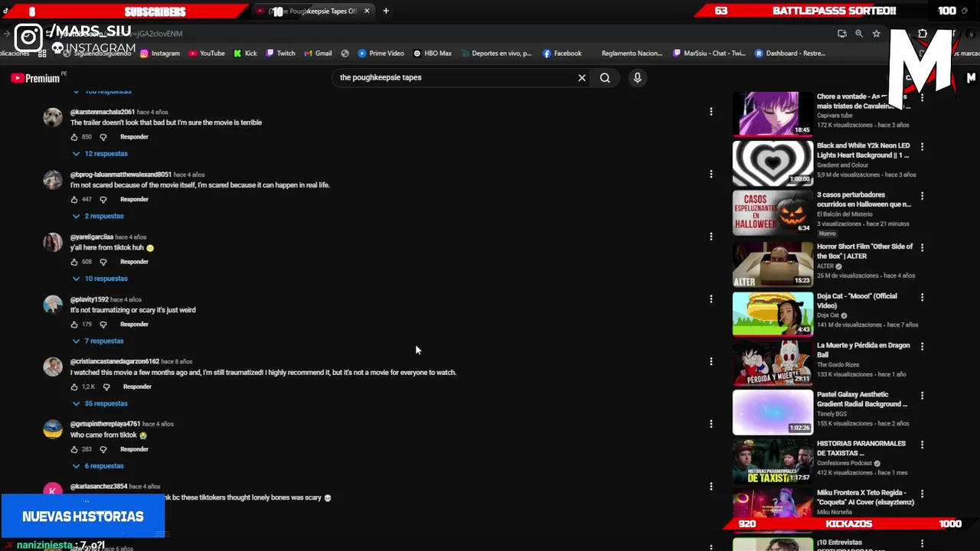Expand 10 respuestas replies
980x551 pixels.
click(x=100, y=279)
